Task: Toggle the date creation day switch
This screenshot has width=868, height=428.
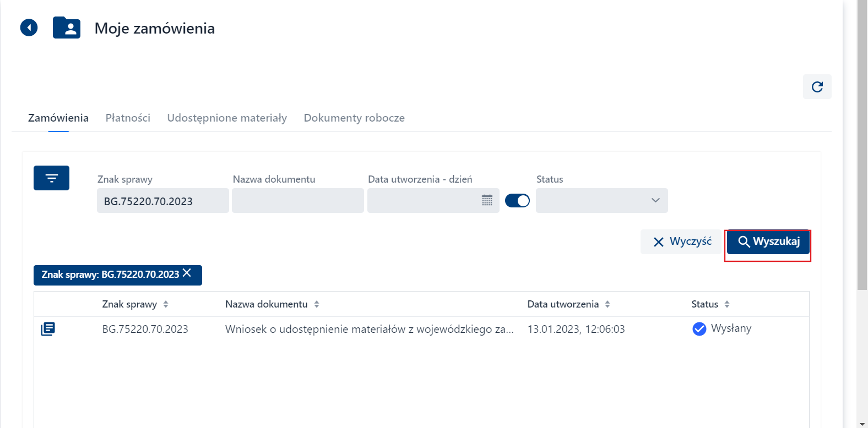Action: coord(517,201)
